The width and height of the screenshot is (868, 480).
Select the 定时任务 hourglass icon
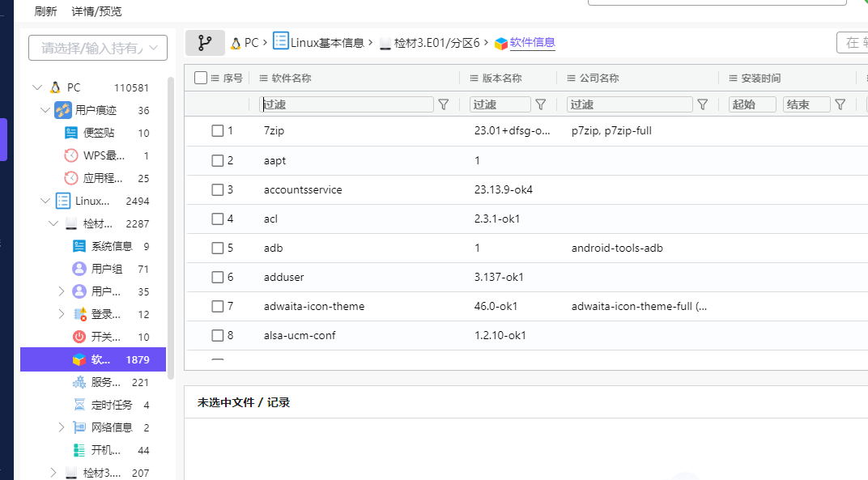tap(79, 405)
